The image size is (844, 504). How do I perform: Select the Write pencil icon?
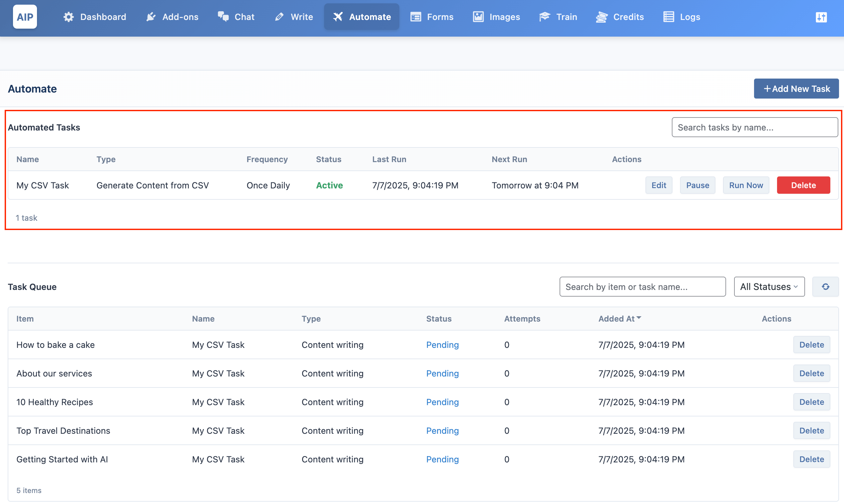pyautogui.click(x=279, y=17)
